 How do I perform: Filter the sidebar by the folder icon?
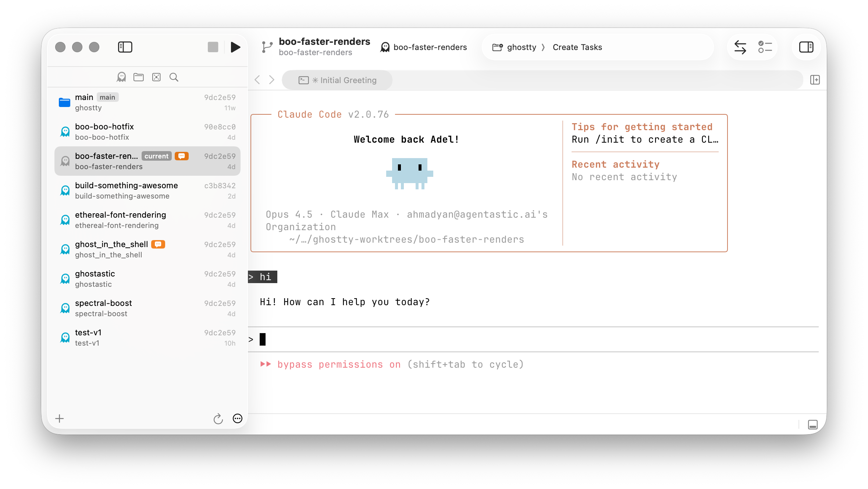[138, 77]
